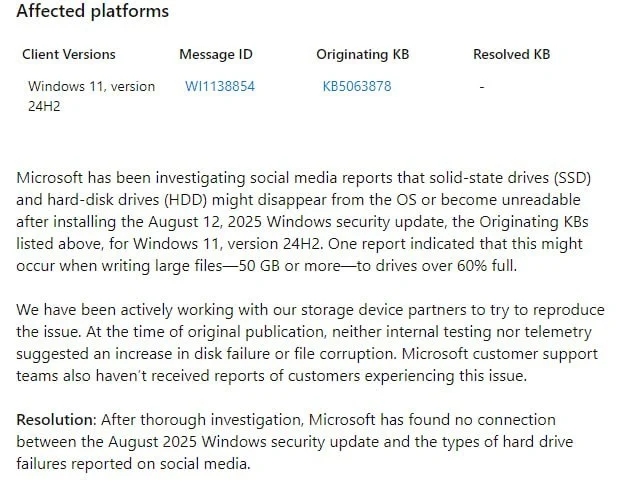This screenshot has height=484, width=625.
Task: Click the word Microsoft starting first paragraph
Action: (49, 177)
